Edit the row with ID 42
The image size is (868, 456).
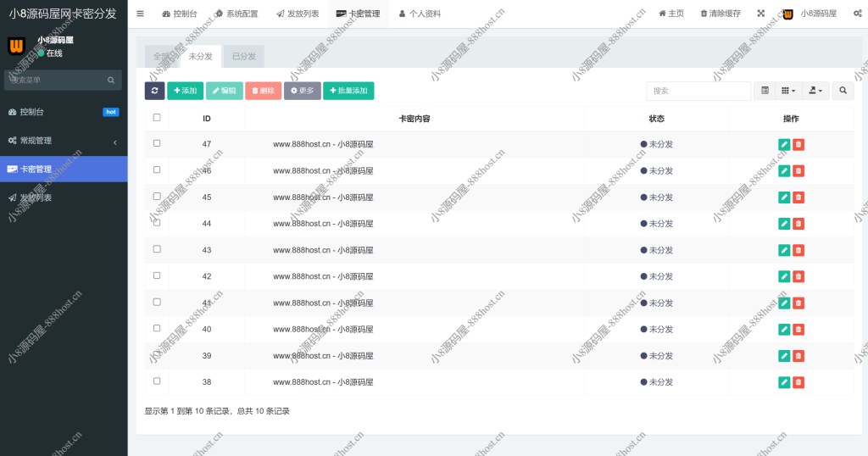tap(784, 276)
